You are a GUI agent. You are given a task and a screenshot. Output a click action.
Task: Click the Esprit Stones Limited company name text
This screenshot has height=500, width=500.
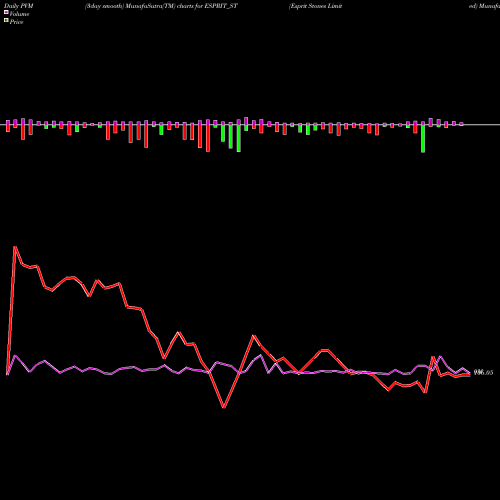point(315,6)
